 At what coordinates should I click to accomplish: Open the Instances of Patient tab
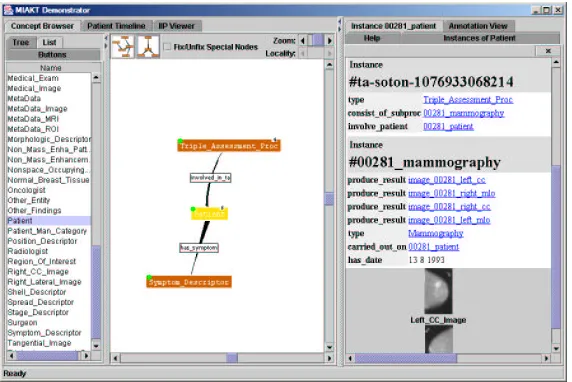pos(479,38)
